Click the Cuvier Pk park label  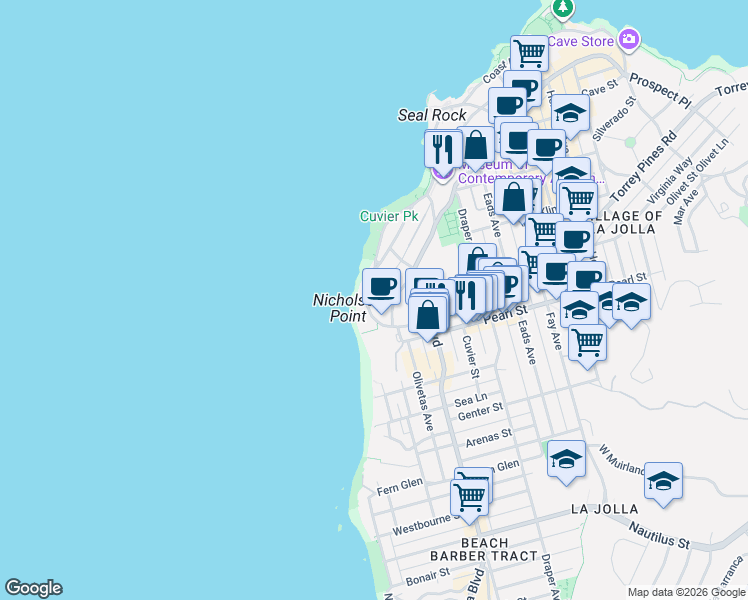pos(389,216)
